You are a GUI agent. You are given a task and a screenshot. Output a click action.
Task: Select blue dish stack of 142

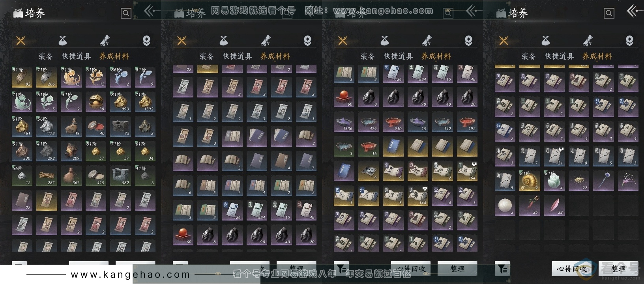(x=442, y=122)
